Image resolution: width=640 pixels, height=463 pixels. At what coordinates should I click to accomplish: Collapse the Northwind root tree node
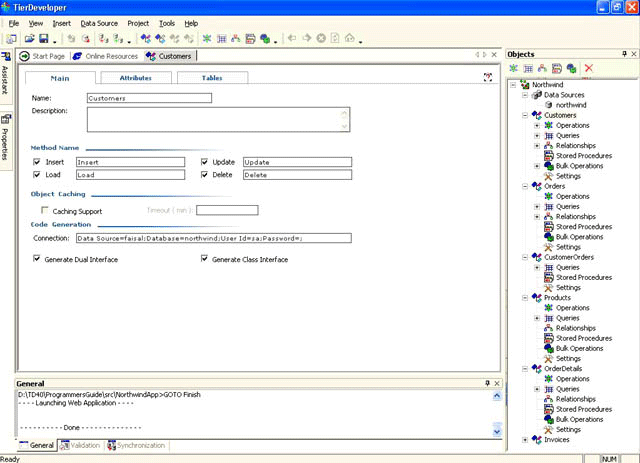513,85
